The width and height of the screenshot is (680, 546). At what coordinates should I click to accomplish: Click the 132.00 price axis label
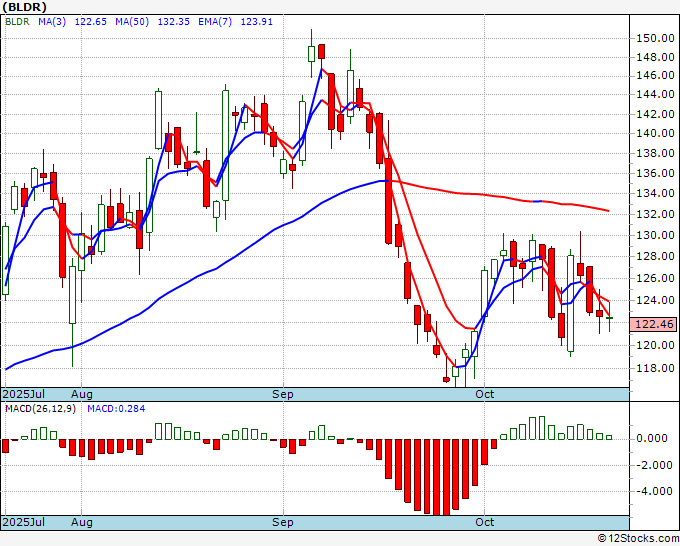(x=655, y=214)
